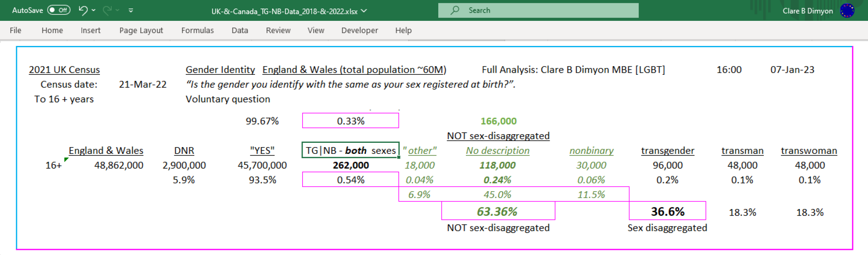Screen dimensions: 868x255
Task: Click the green error indicator by 48,862,000
Action: pos(66,159)
